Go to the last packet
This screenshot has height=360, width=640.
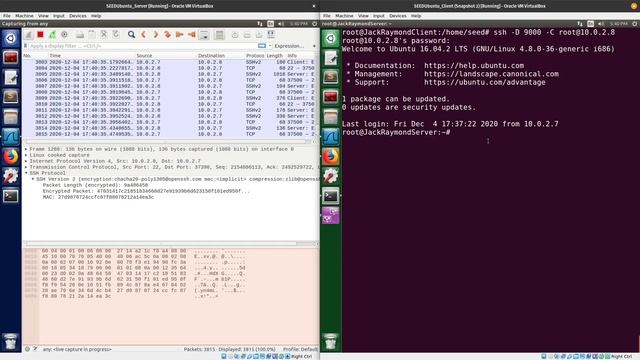coord(191,35)
